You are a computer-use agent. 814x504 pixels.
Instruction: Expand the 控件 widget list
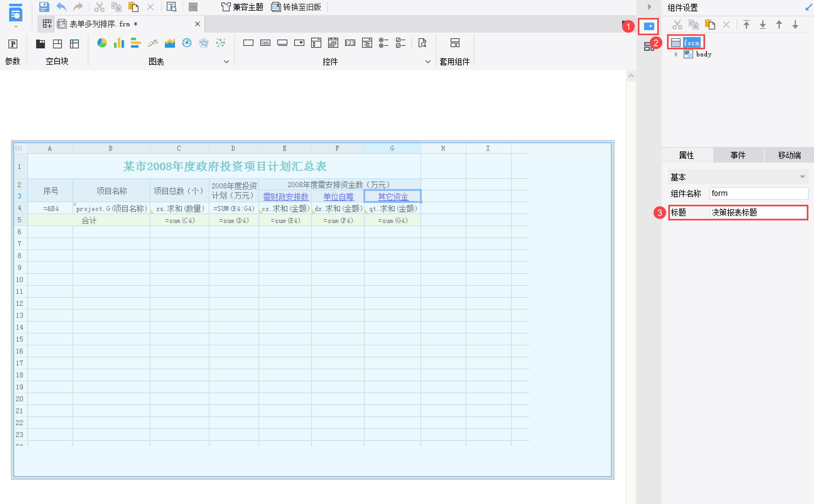[428, 62]
